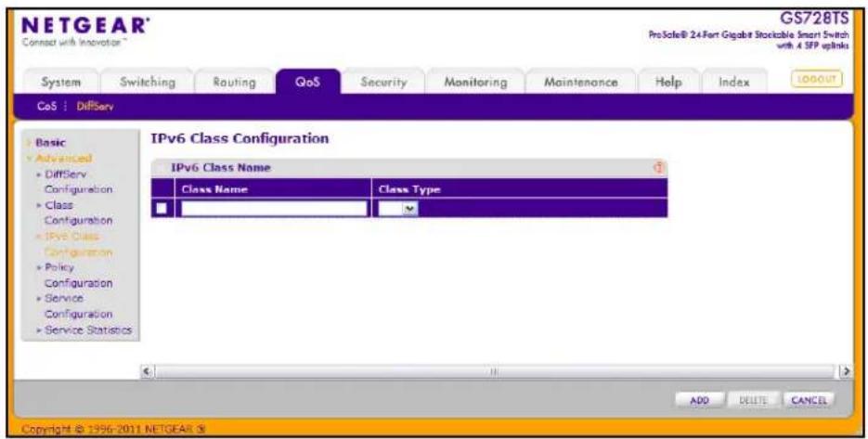Screen dimensions: 868x439
Task: Click the NETGEAR logo
Action: click(x=85, y=27)
